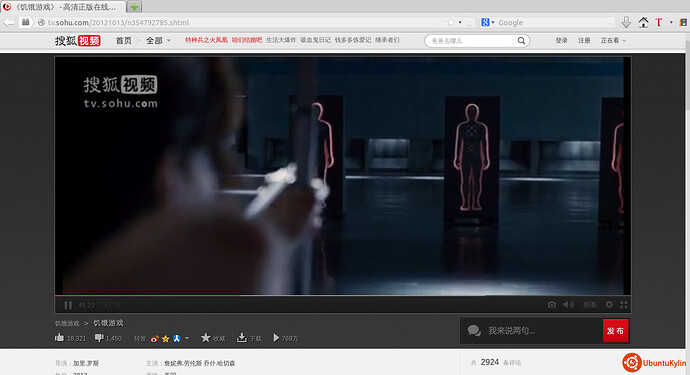Viewport: 690px width, 375px height.
Task: Expand the 全部 categories dropdown
Action: pos(158,40)
